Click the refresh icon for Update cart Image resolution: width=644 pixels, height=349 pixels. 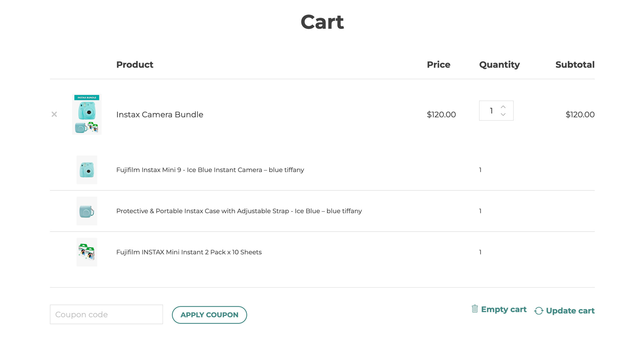coord(539,311)
